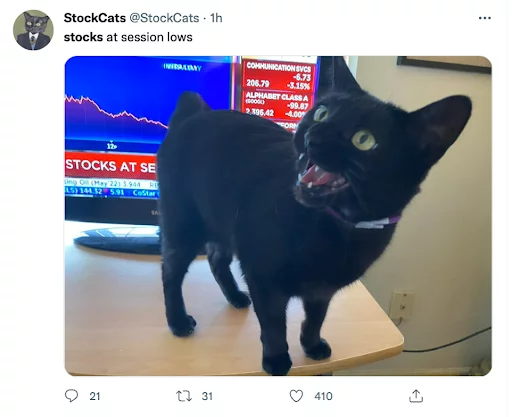
Task: Click the cat's open mouth in the photo
Action: click(320, 177)
